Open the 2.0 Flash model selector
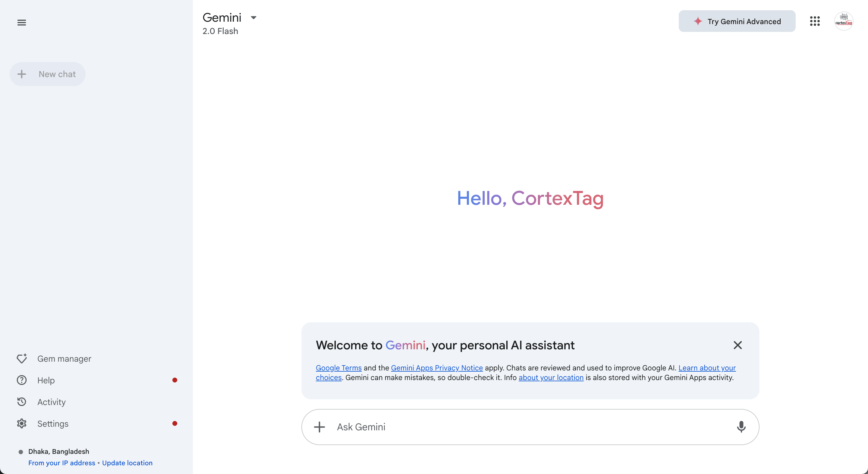Image resolution: width=868 pixels, height=474 pixels. pyautogui.click(x=220, y=31)
